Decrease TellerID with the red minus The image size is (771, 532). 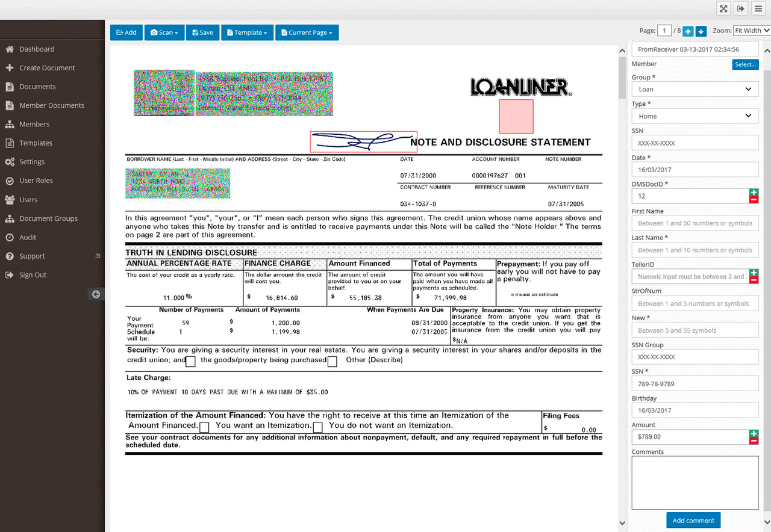(754, 280)
